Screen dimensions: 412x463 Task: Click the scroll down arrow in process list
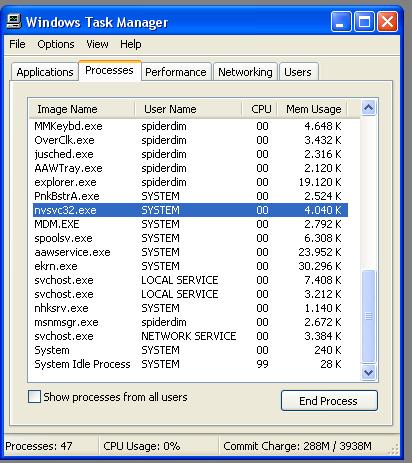point(368,372)
